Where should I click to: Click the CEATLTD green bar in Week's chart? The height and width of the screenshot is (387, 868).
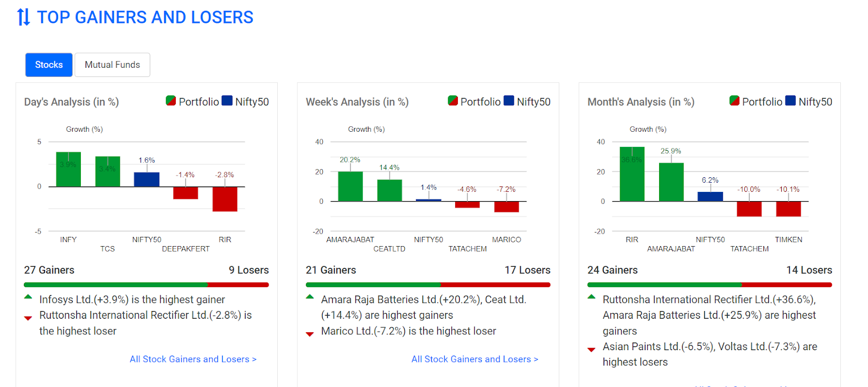[390, 191]
